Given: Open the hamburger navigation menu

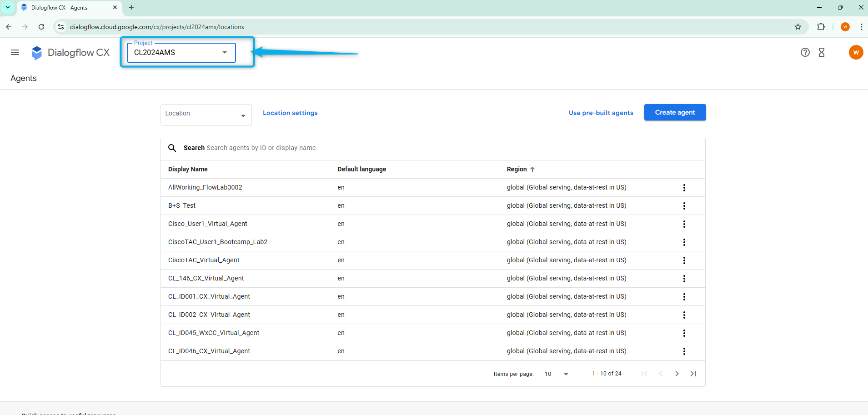Looking at the screenshot, I should coord(15,52).
